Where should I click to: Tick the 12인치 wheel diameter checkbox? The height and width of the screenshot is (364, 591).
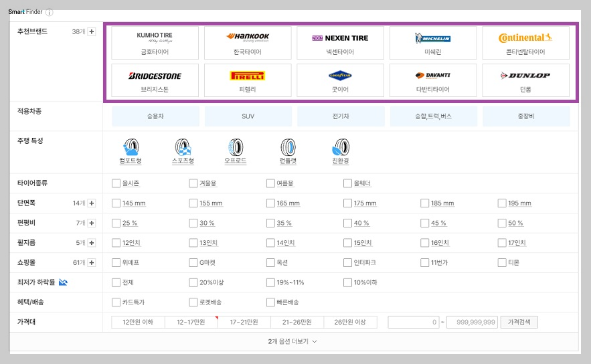pos(116,243)
